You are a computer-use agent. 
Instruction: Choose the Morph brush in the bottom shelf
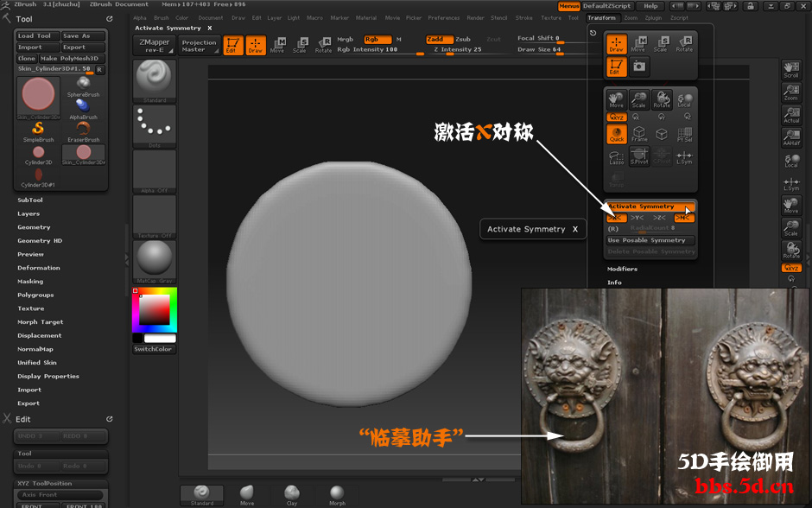[337, 495]
